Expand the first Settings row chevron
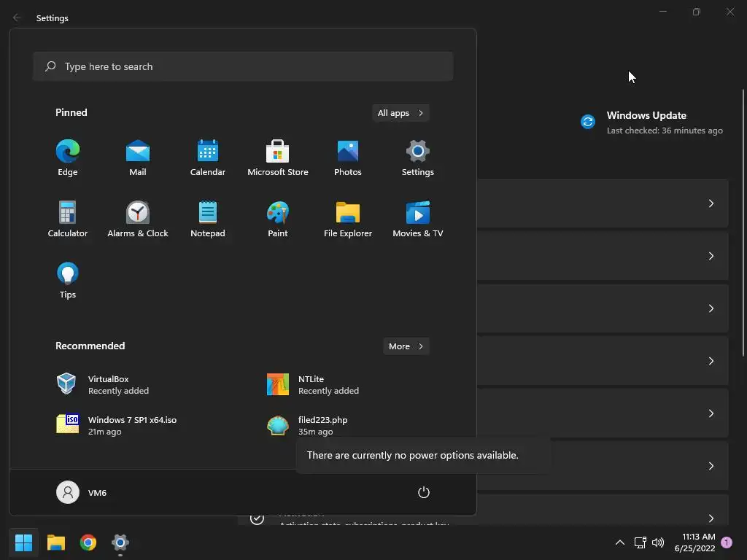 click(x=711, y=203)
